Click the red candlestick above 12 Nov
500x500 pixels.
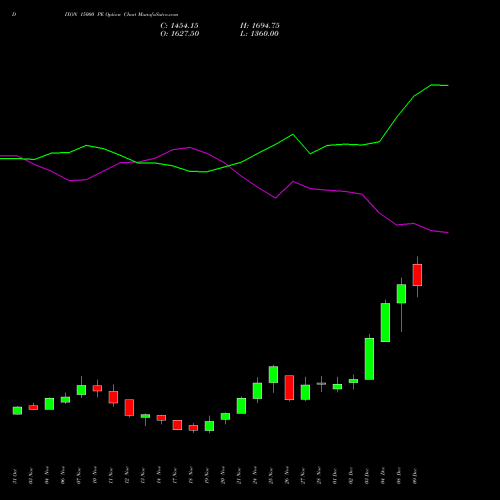(129, 407)
